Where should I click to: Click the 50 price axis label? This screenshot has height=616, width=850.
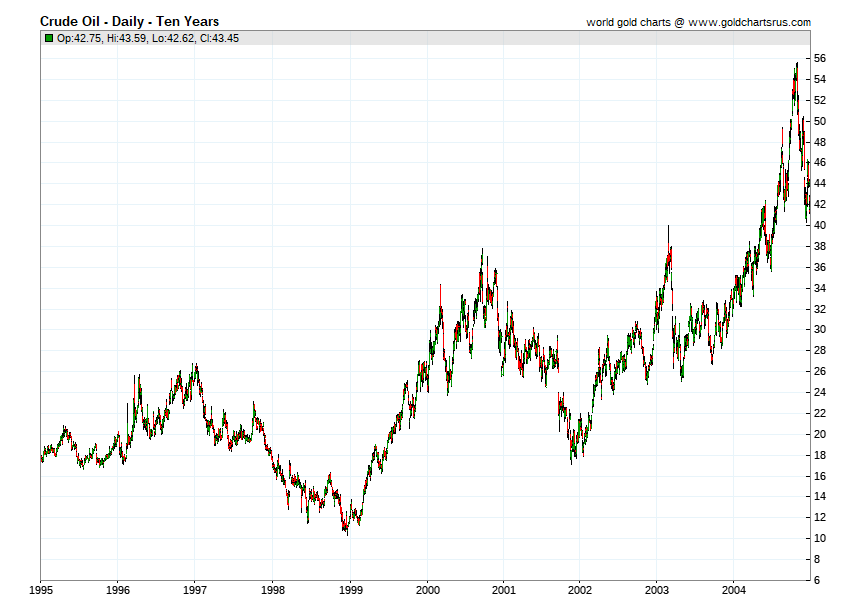(x=820, y=121)
